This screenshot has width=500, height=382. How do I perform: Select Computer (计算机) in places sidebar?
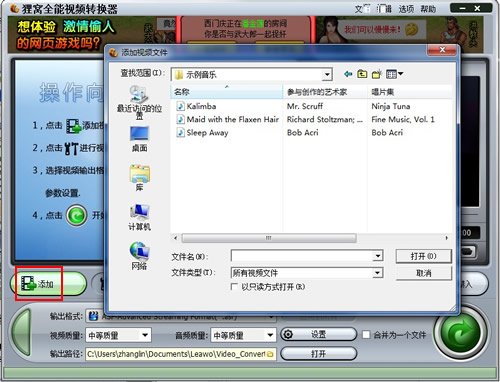[139, 217]
